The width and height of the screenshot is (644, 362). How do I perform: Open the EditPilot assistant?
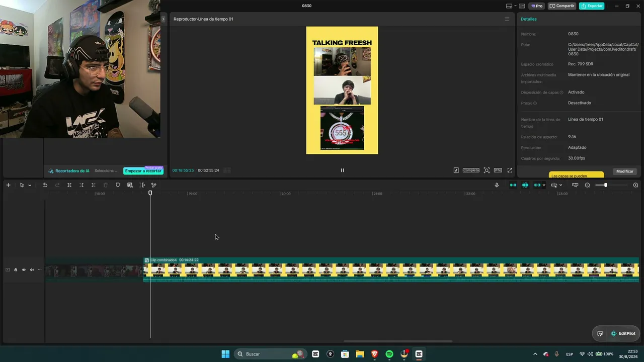(x=623, y=333)
